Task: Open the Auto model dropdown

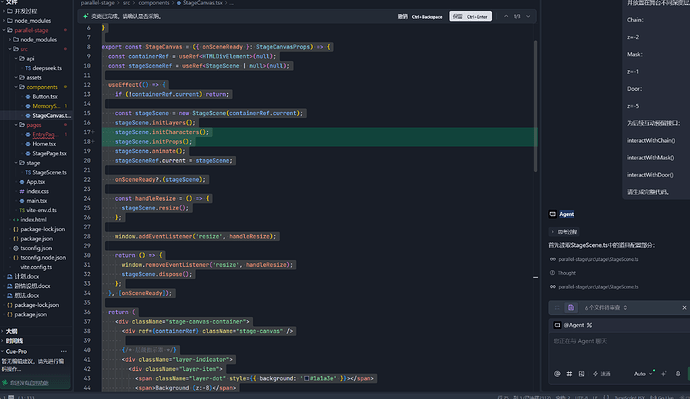Action: tap(642, 373)
